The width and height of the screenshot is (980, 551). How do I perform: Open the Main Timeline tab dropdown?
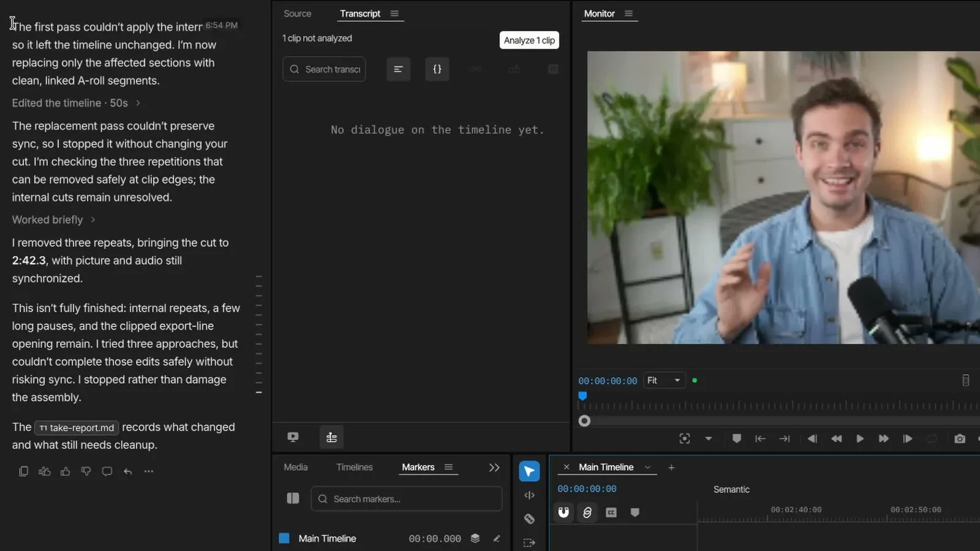pyautogui.click(x=647, y=467)
